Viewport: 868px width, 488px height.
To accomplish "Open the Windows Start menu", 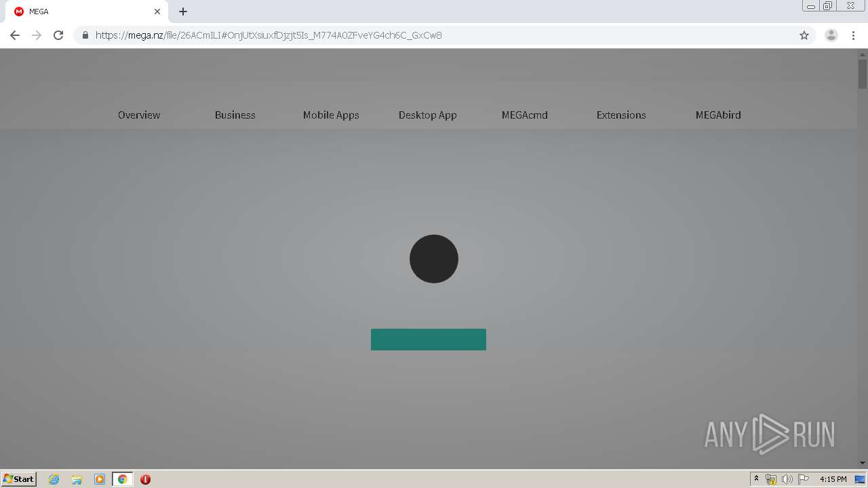I will [x=19, y=479].
